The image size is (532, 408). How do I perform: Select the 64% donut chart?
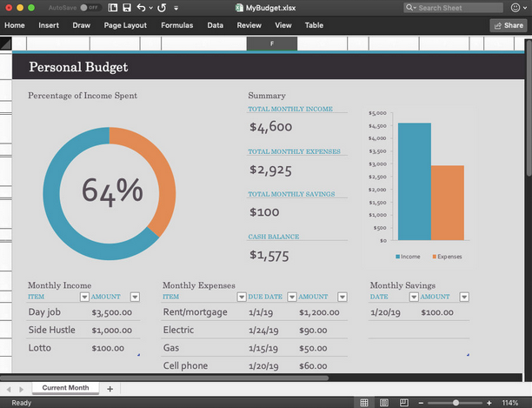(x=110, y=194)
